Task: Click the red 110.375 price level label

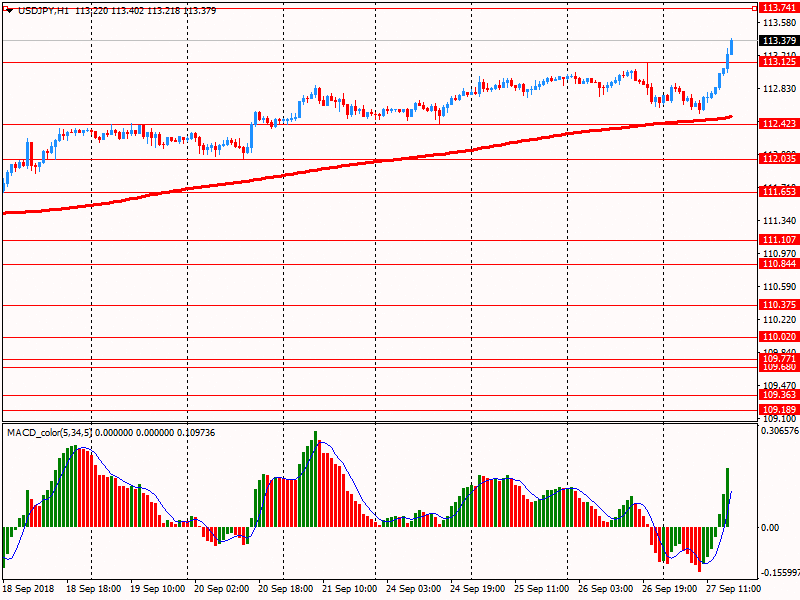Action: [x=779, y=305]
